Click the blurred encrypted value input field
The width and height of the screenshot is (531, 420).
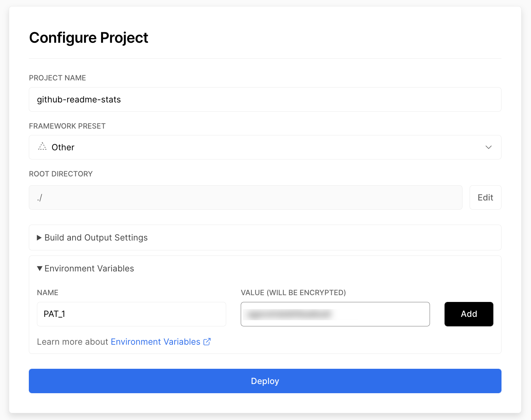[335, 314]
